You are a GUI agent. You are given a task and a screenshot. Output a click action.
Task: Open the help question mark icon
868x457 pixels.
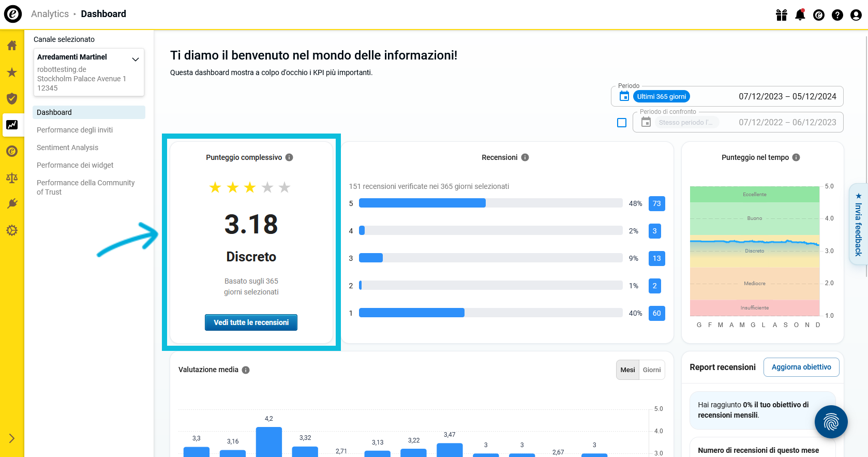click(837, 15)
